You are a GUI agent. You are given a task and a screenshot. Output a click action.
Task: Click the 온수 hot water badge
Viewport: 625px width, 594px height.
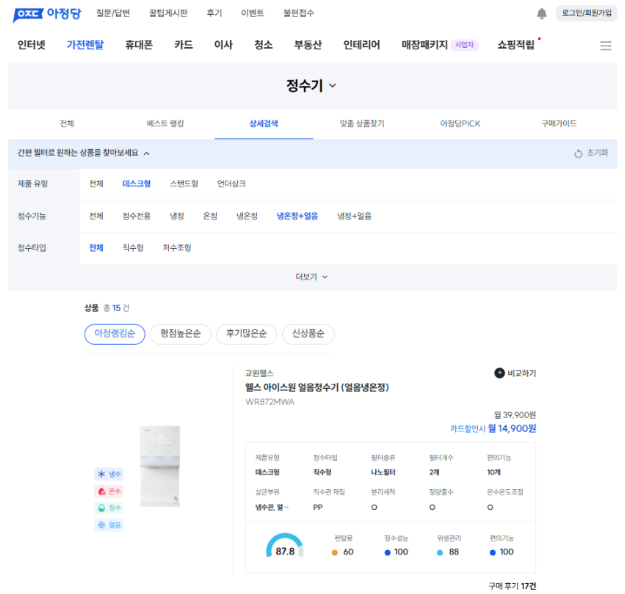click(108, 491)
